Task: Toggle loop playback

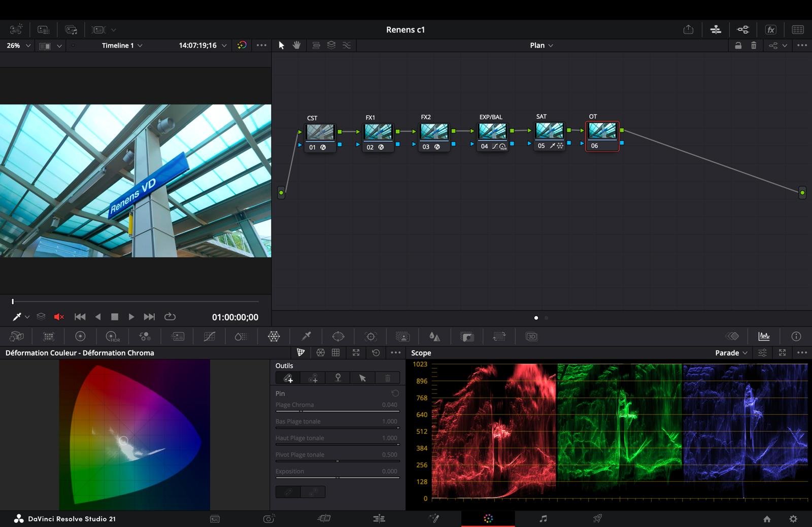Action: point(170,317)
